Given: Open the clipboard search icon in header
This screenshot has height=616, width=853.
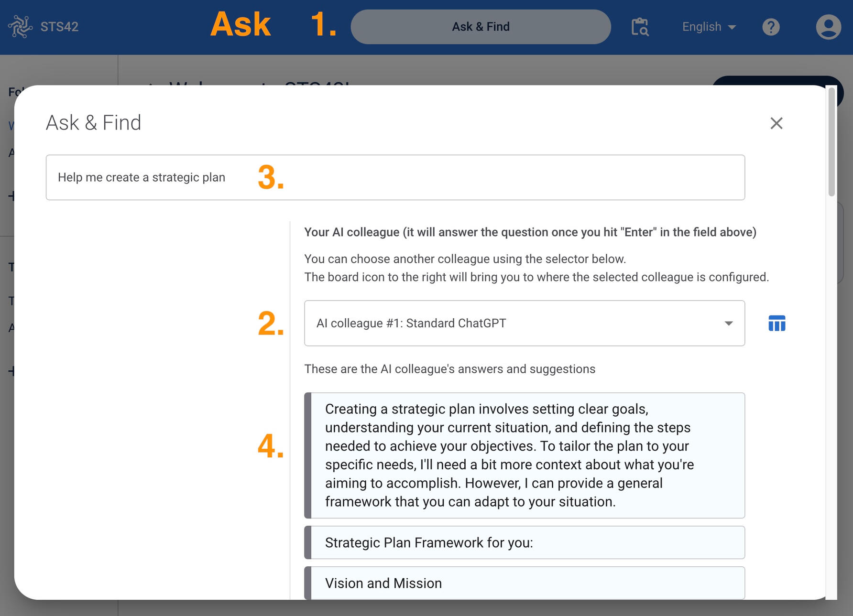Looking at the screenshot, I should pos(640,27).
